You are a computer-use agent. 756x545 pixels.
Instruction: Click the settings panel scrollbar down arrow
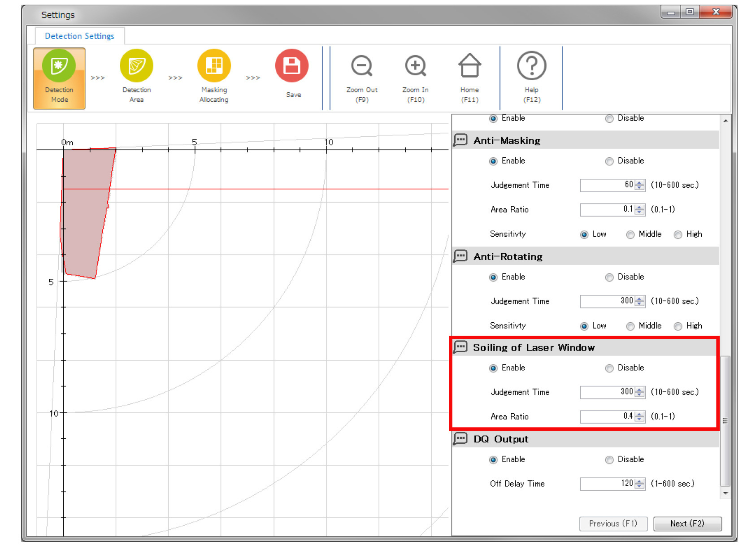coord(725,493)
